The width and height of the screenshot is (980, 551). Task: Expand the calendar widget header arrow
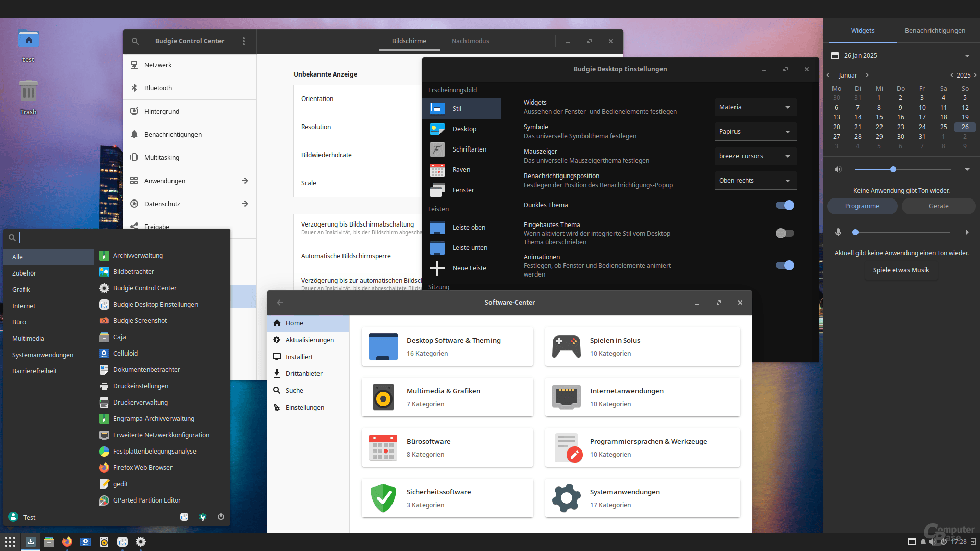pos(967,56)
